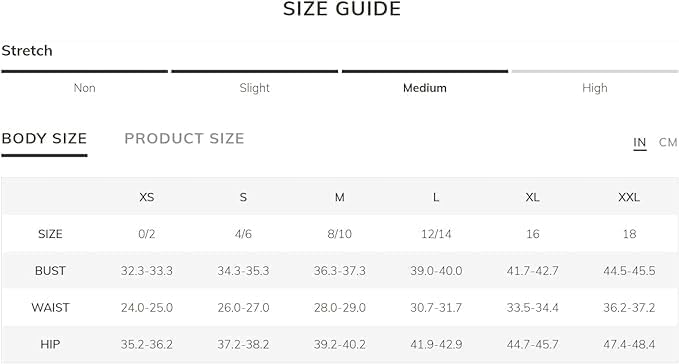Image resolution: width=679 pixels, height=364 pixels.
Task: Toggle units to IN
Action: [640, 142]
